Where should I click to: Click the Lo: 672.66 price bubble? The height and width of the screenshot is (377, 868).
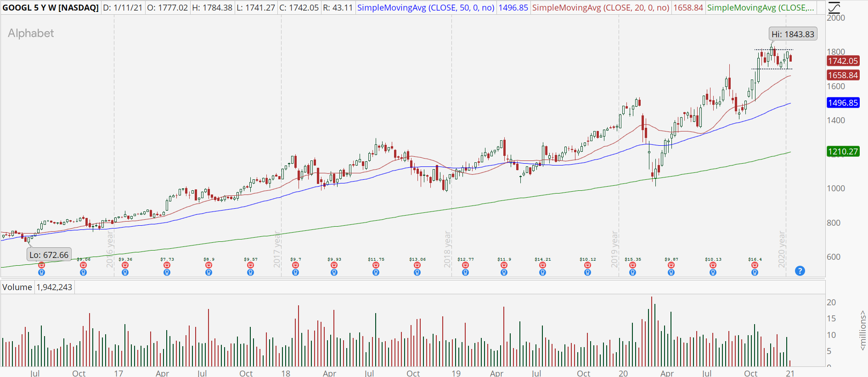click(49, 255)
